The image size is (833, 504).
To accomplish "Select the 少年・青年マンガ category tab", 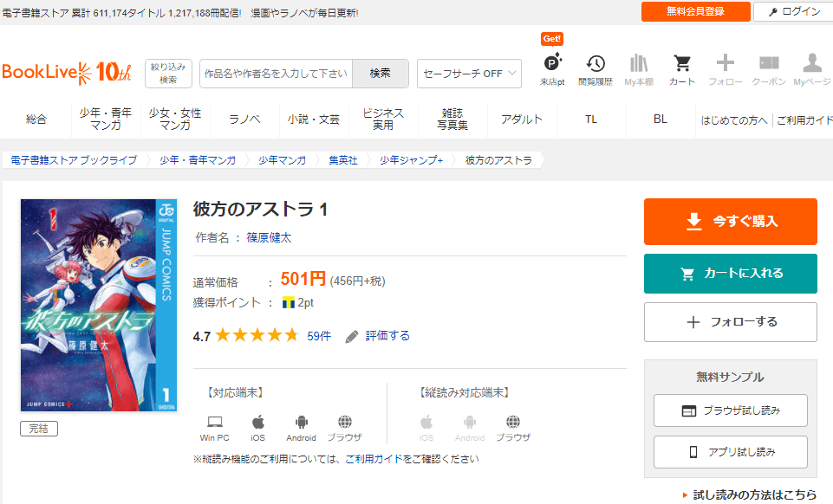I will click(x=106, y=120).
